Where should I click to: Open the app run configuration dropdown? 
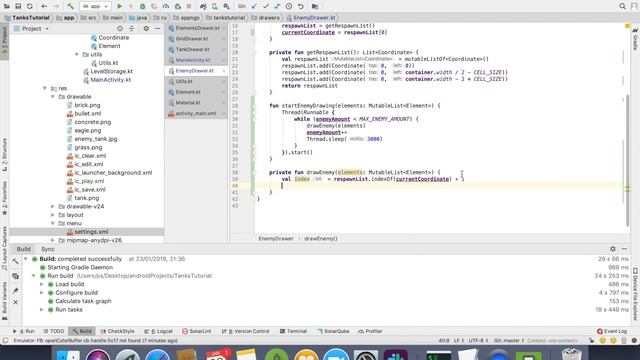pyautogui.click(x=95, y=6)
